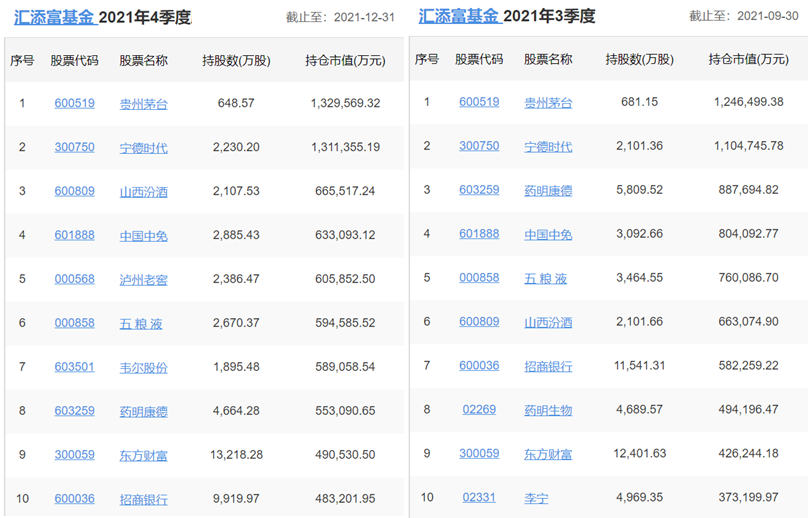Open 宁德时代 in the 3季度 table

coord(548,147)
